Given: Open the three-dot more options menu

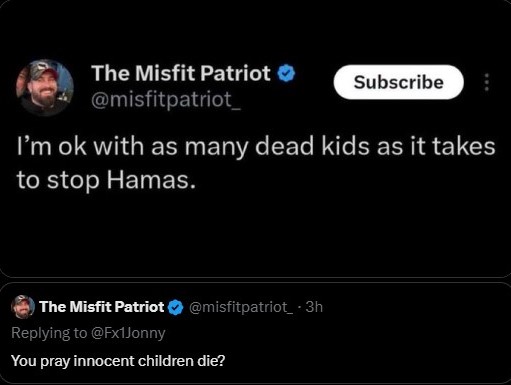Looking at the screenshot, I should (487, 82).
